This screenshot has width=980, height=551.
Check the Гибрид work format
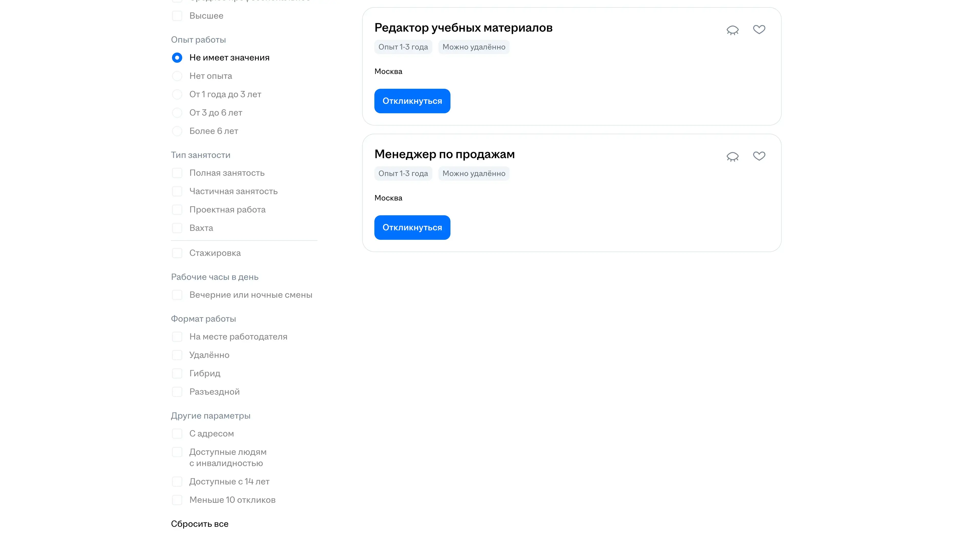pyautogui.click(x=177, y=373)
